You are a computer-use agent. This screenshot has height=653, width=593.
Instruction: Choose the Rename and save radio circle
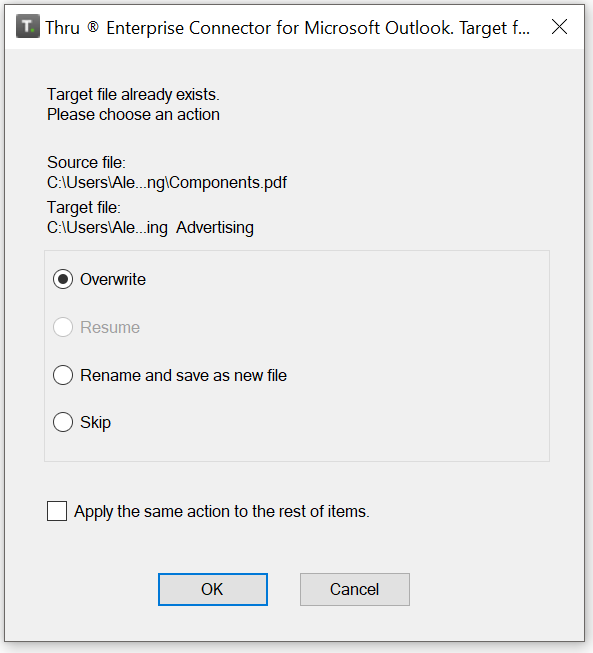[x=63, y=375]
